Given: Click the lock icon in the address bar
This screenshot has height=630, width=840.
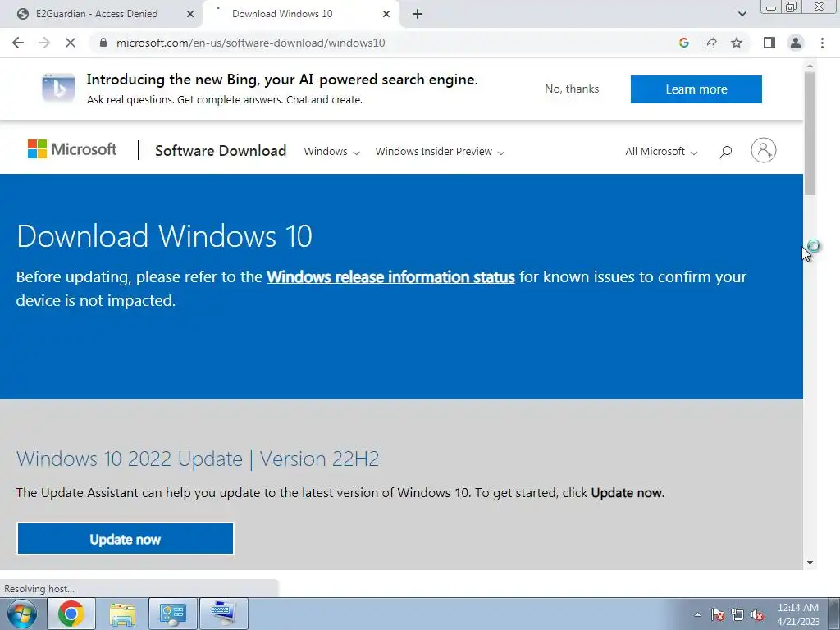Looking at the screenshot, I should click(x=103, y=43).
